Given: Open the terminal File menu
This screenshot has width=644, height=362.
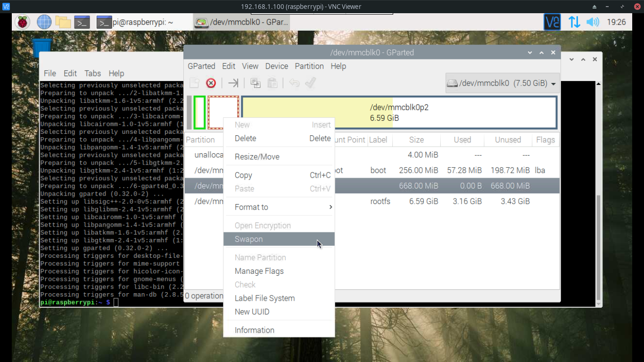Looking at the screenshot, I should 50,73.
